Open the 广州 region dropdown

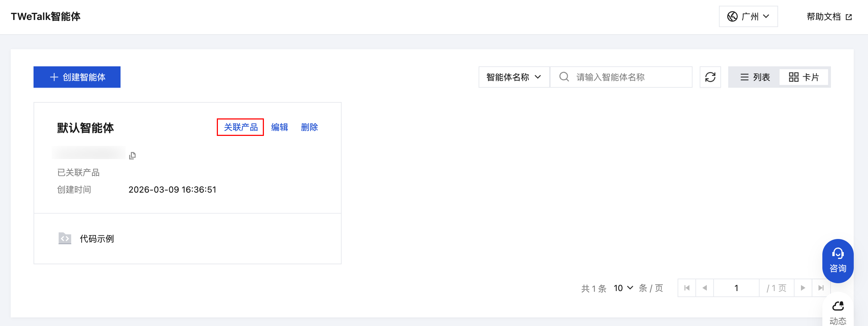point(748,16)
